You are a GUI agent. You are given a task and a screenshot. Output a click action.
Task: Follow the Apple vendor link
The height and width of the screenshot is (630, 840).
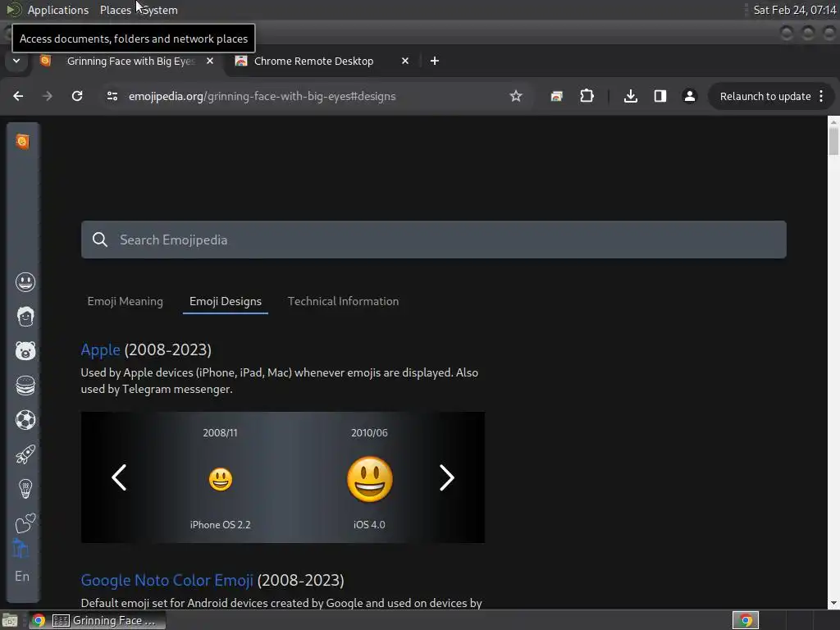point(100,349)
